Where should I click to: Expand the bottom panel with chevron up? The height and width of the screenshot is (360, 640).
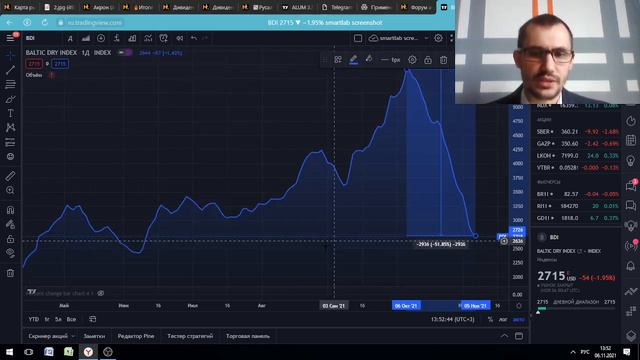click(504, 336)
